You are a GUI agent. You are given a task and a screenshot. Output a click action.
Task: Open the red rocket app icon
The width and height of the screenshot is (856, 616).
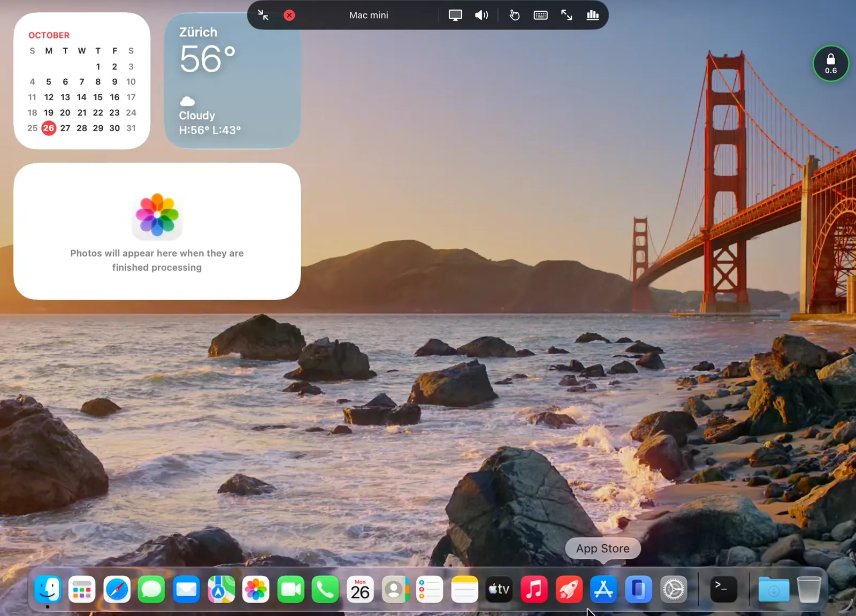(x=569, y=589)
